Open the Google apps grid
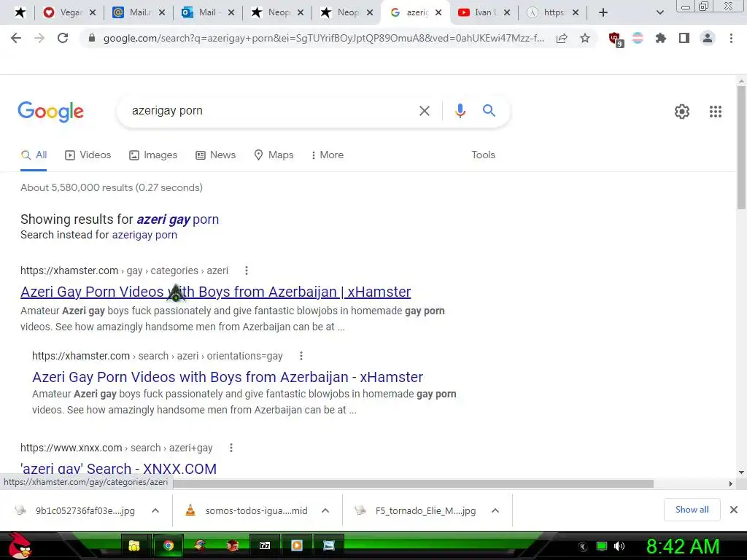Screen dimensions: 747x560 tap(715, 112)
